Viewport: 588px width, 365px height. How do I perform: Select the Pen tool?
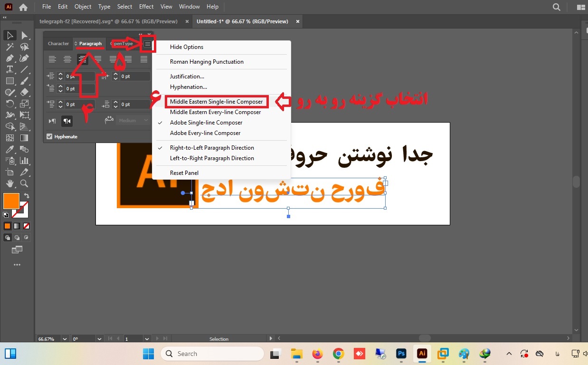pos(9,58)
